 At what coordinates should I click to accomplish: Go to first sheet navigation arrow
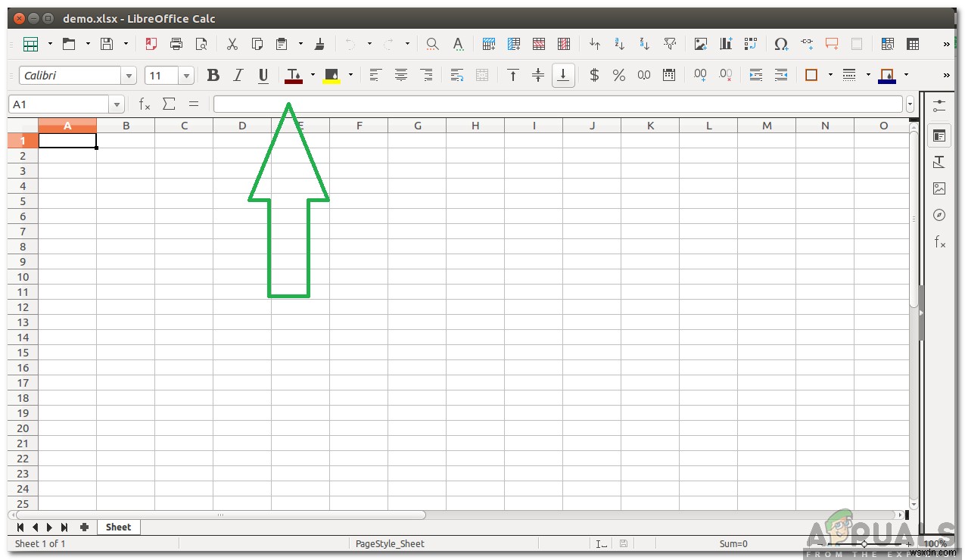click(20, 527)
